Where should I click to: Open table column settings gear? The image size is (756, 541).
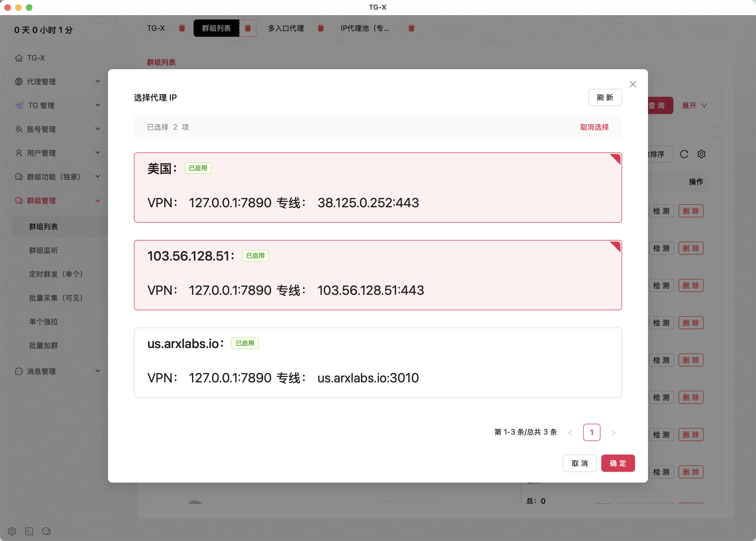tap(701, 154)
